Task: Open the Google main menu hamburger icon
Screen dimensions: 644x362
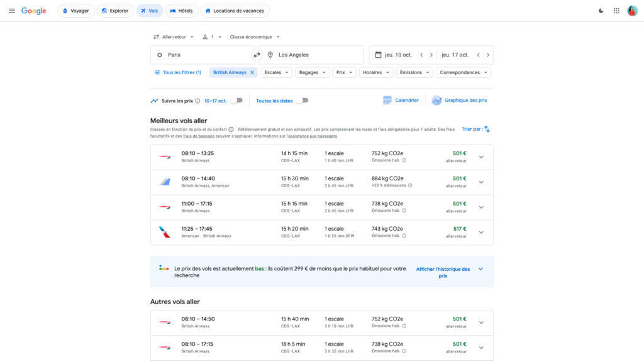Action: [12, 11]
